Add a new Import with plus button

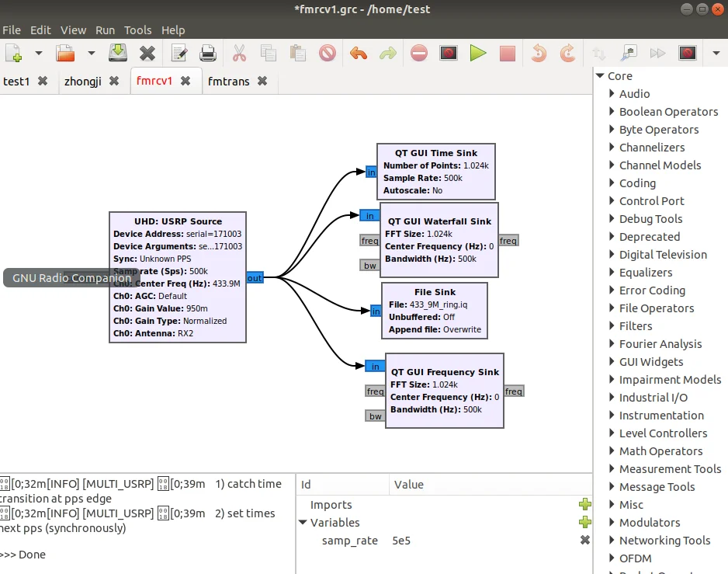click(x=585, y=505)
